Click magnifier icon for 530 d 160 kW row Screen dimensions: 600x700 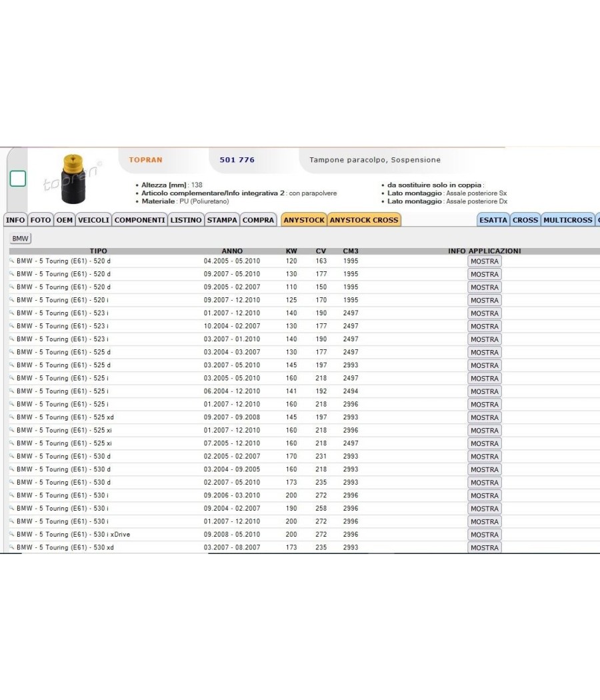(11, 469)
